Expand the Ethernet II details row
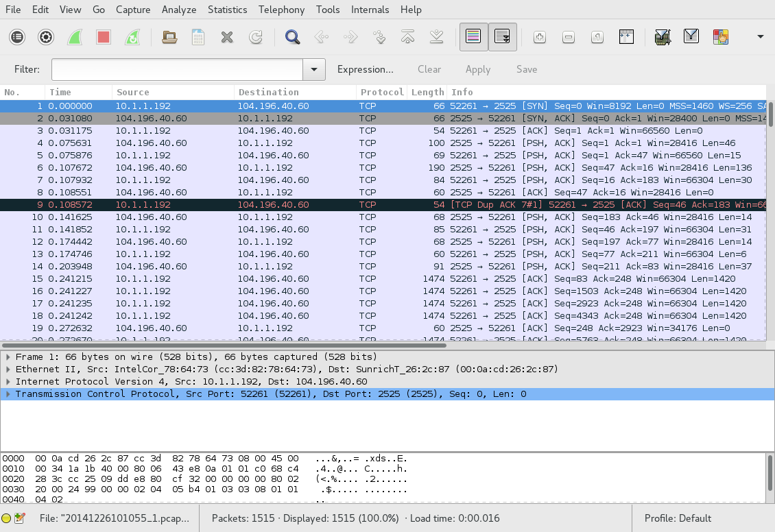Image resolution: width=775 pixels, height=532 pixels. click(x=8, y=369)
